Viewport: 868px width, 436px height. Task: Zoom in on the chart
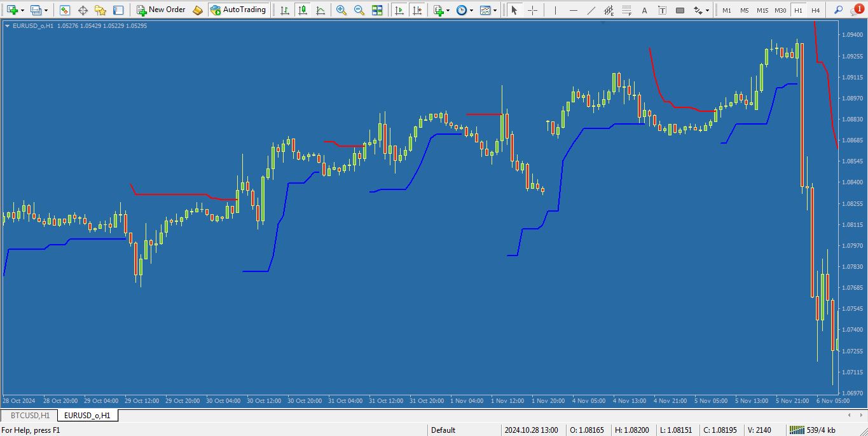pos(341,10)
